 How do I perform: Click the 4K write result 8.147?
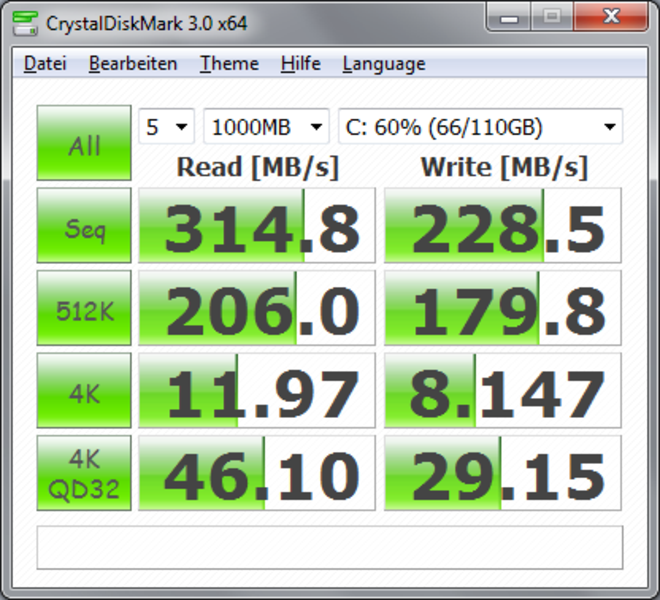click(503, 390)
